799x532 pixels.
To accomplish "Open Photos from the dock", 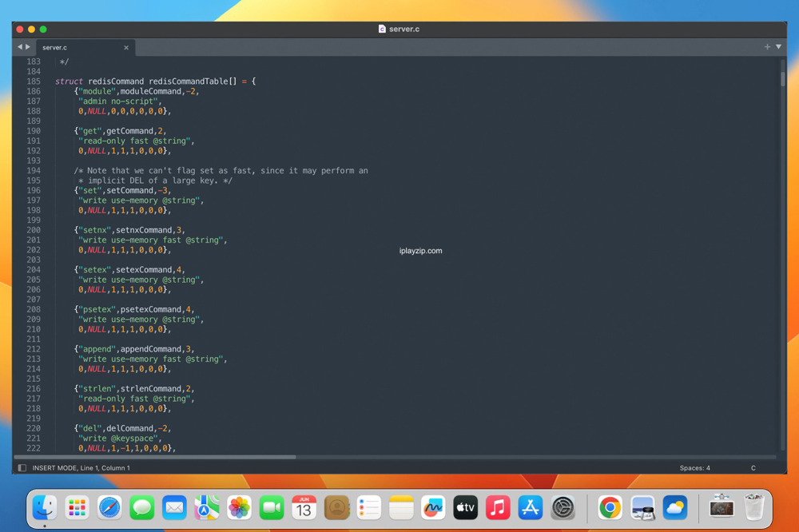I will tap(239, 507).
